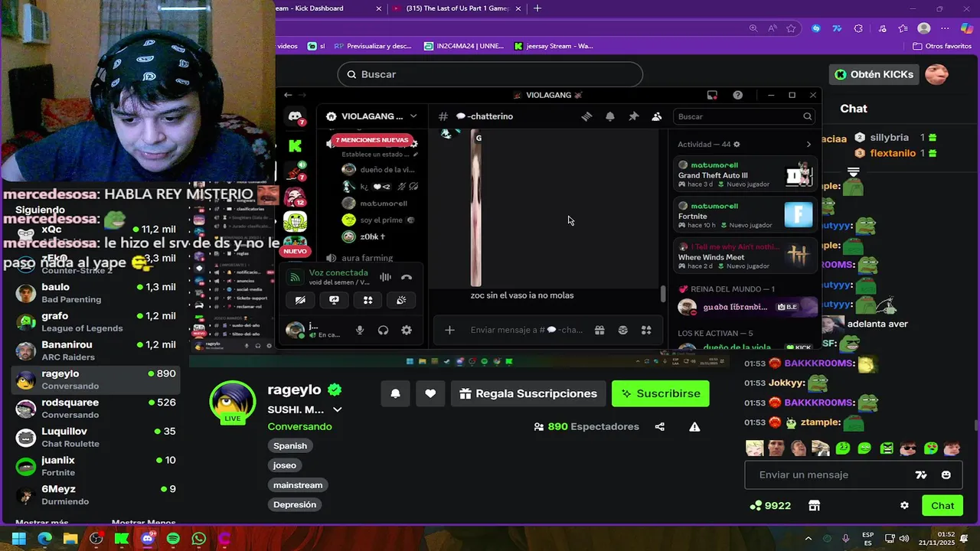Open Discord direct messages home icon

click(295, 116)
